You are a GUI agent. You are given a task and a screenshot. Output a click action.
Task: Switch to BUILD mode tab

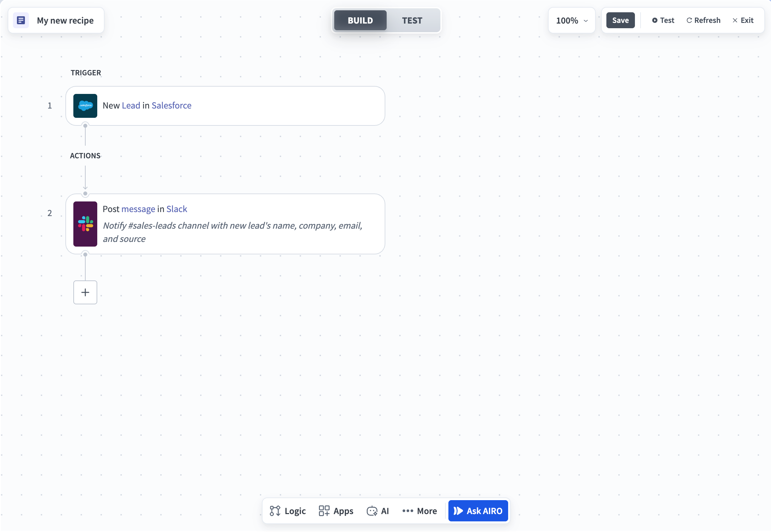coord(360,20)
